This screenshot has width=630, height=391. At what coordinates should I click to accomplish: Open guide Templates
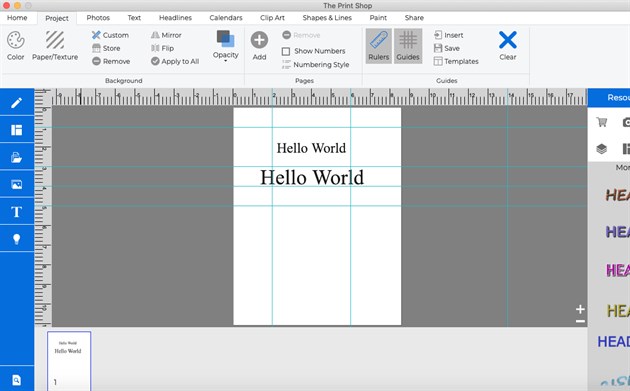pos(456,61)
